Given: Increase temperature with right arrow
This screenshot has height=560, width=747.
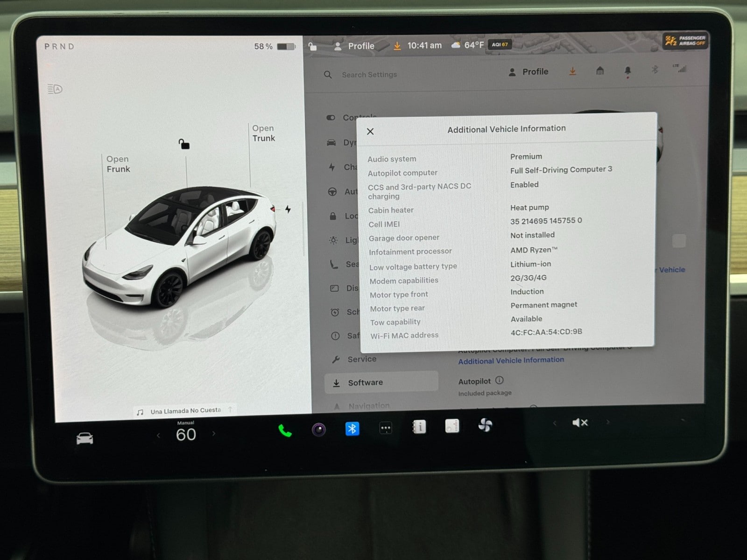Looking at the screenshot, I should click(x=214, y=434).
